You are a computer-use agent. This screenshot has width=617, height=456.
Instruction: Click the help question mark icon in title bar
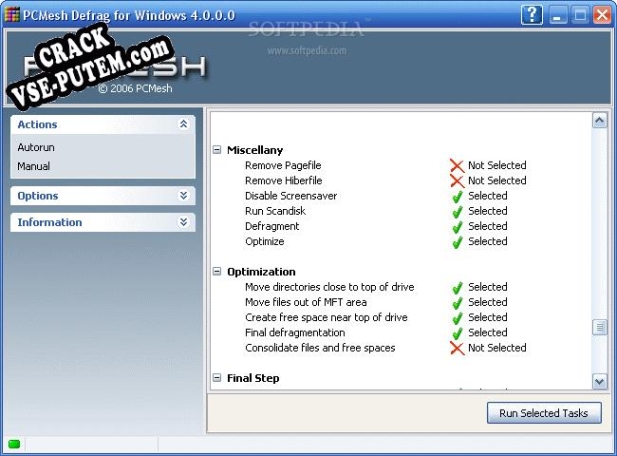tap(533, 15)
